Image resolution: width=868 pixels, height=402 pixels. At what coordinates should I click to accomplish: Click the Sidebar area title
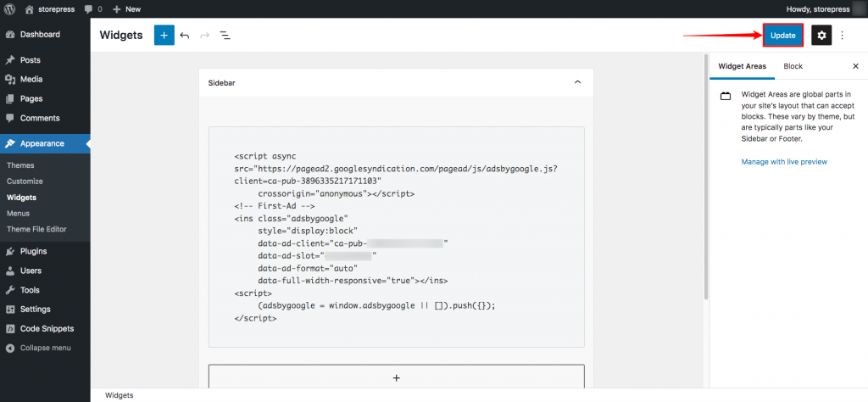click(222, 82)
